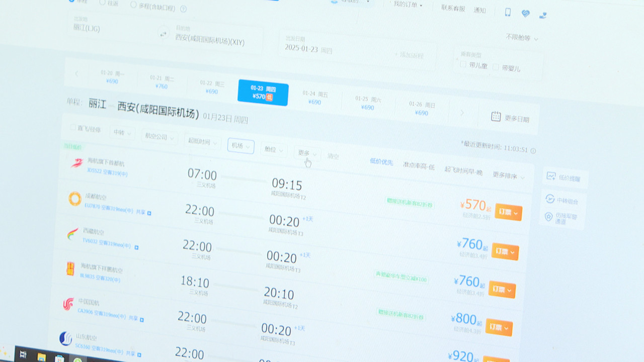
Task: Open the mobile phone app icon
Action: 508,13
